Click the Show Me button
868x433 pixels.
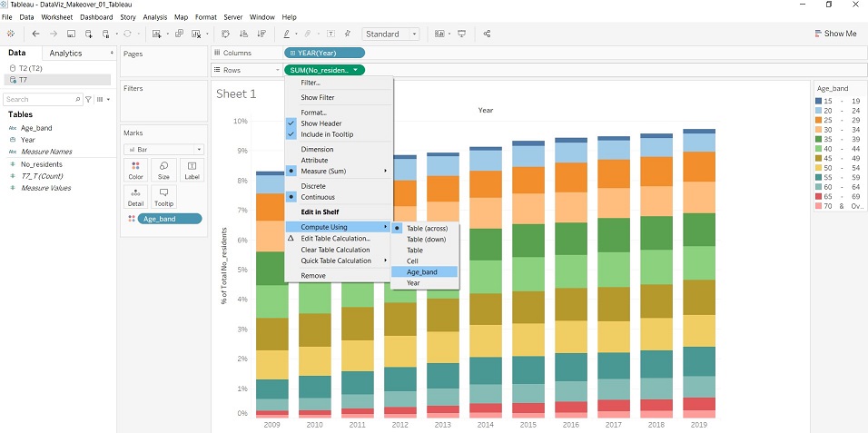pos(834,34)
